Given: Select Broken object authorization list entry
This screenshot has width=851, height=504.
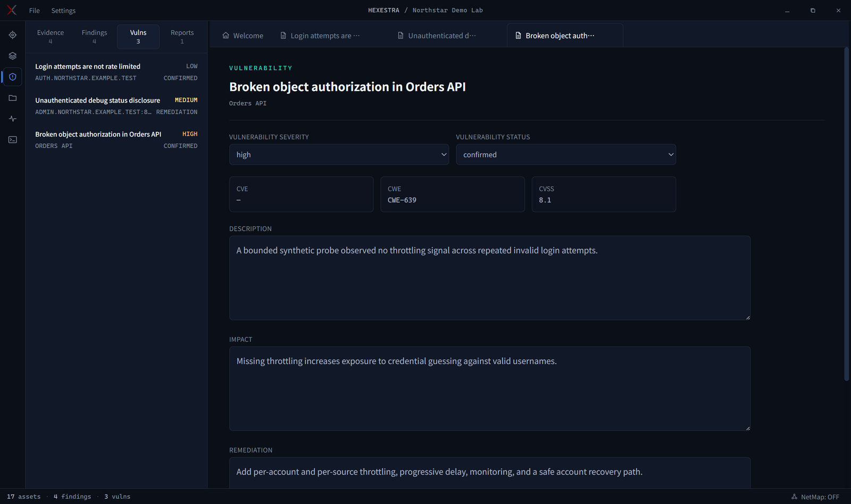Looking at the screenshot, I should (116, 140).
